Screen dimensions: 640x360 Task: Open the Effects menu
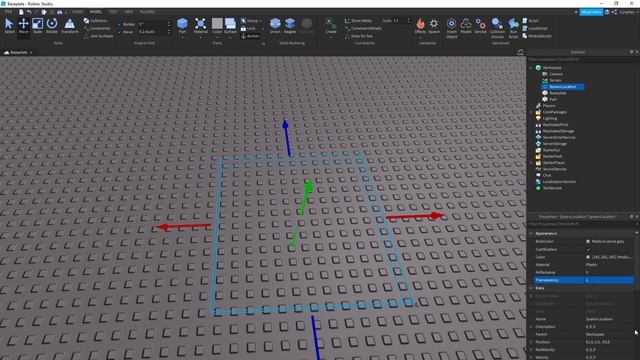coord(420,26)
